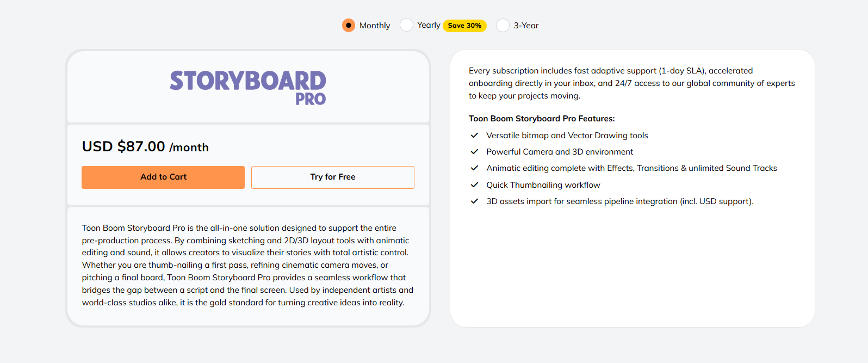Click the subscription support info paragraph
Viewport: 868px width, 363px height.
click(x=632, y=83)
